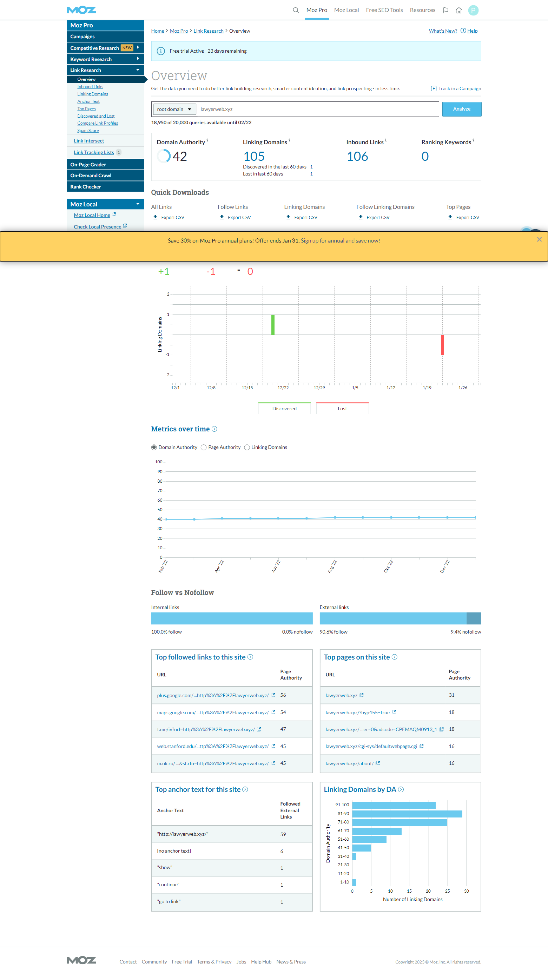Open Free SEO Tools navigation item
Screen dimensions: 548x980
point(384,10)
